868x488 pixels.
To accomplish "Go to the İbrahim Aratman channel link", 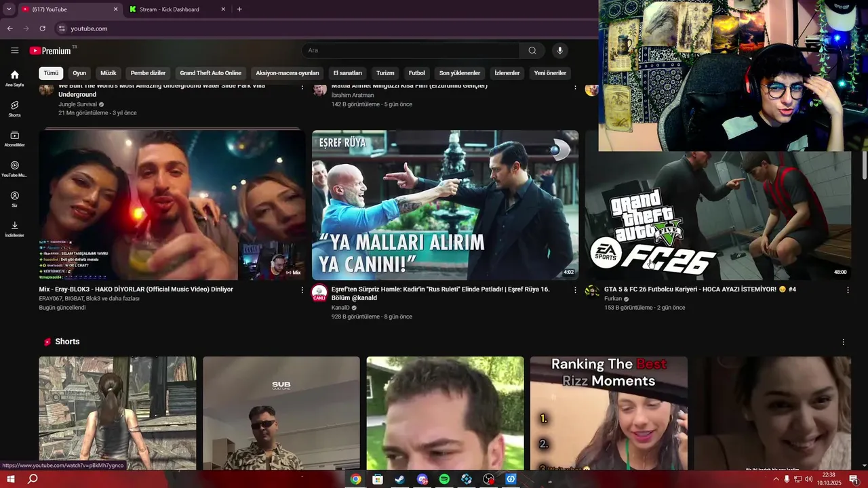I will (x=353, y=96).
